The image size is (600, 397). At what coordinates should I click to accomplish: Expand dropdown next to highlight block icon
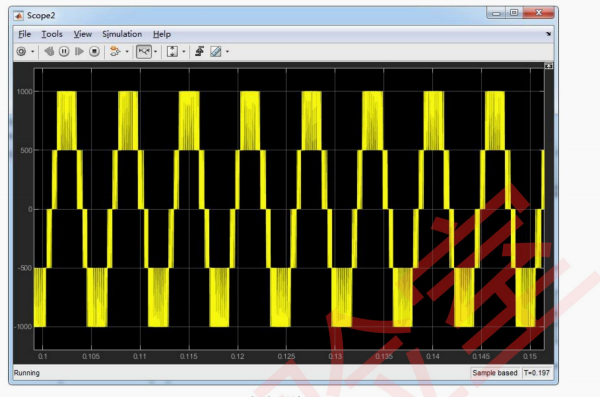pyautogui.click(x=127, y=51)
